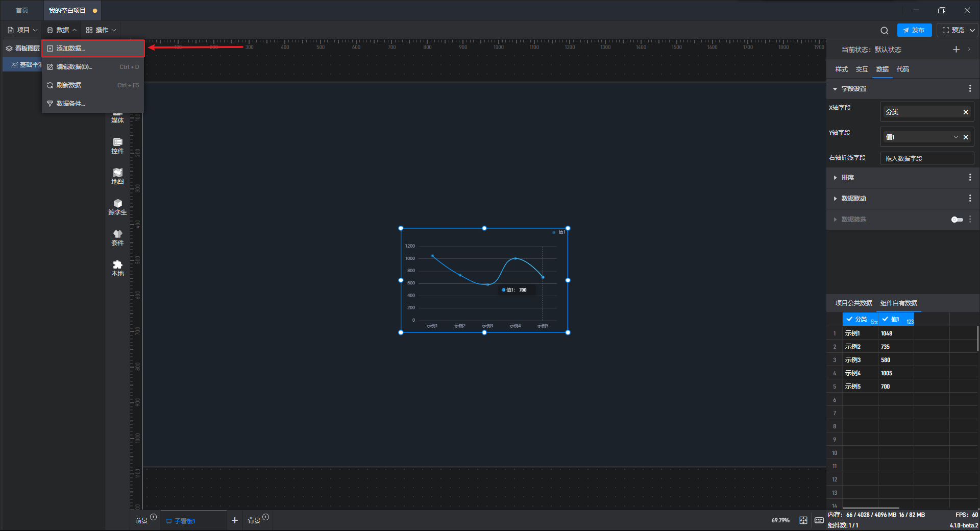Click the 前景 foreground button
This screenshot has width=980, height=531.
141,521
